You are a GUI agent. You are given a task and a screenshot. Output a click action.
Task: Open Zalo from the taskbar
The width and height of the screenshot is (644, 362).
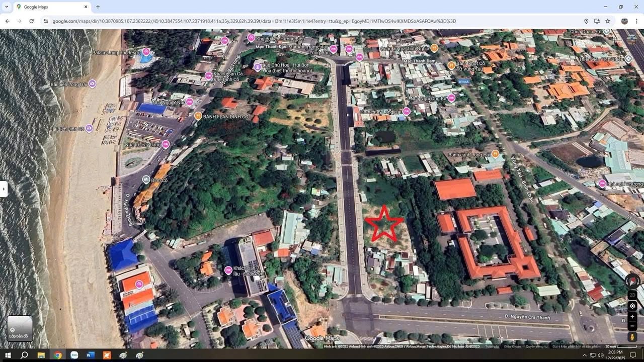[x=73, y=355]
